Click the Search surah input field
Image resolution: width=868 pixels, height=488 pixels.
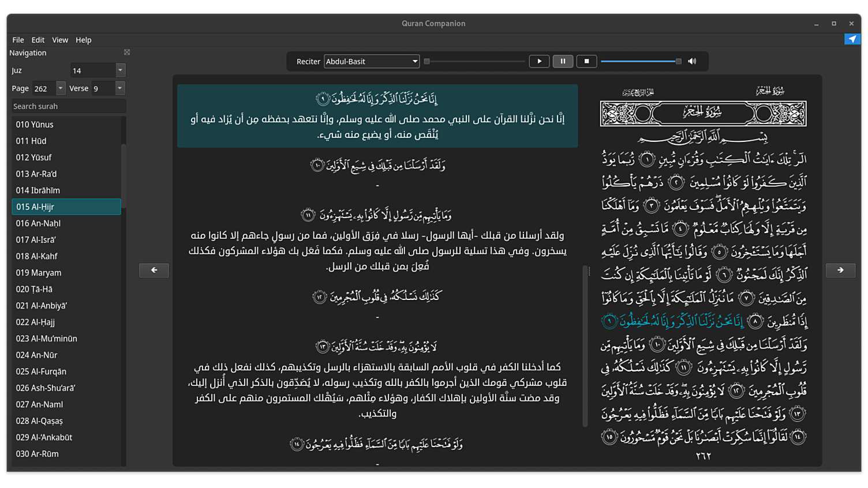tap(68, 106)
